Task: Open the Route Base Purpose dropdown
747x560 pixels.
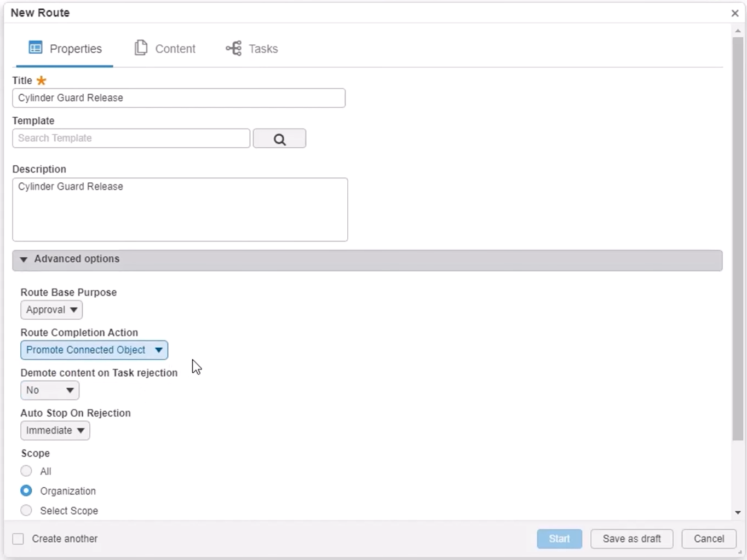Action: pyautogui.click(x=51, y=310)
